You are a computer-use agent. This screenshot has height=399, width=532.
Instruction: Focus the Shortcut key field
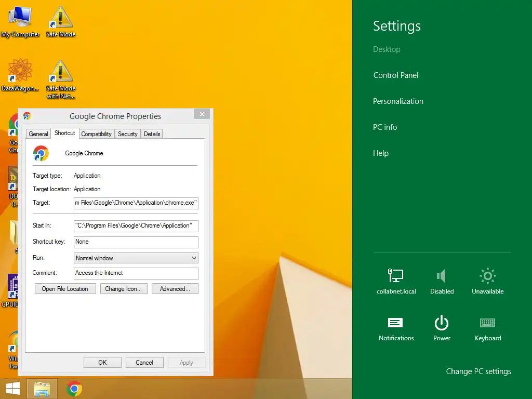(x=136, y=242)
